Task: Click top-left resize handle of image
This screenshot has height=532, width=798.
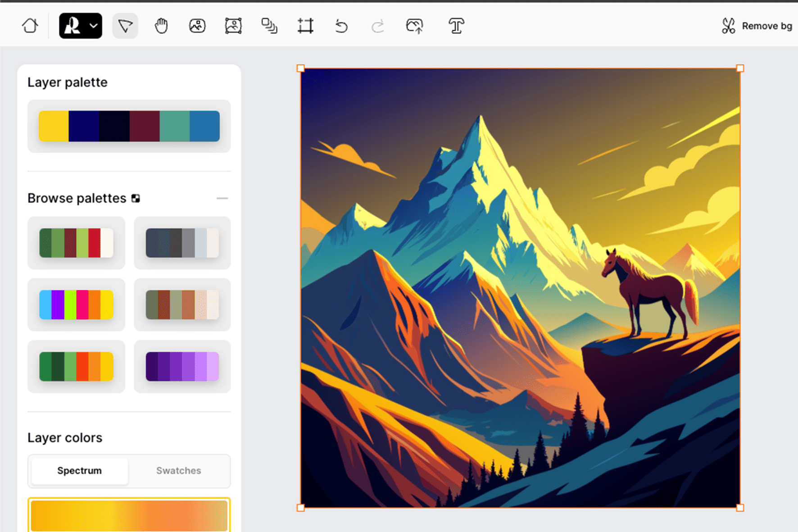Action: pos(301,68)
